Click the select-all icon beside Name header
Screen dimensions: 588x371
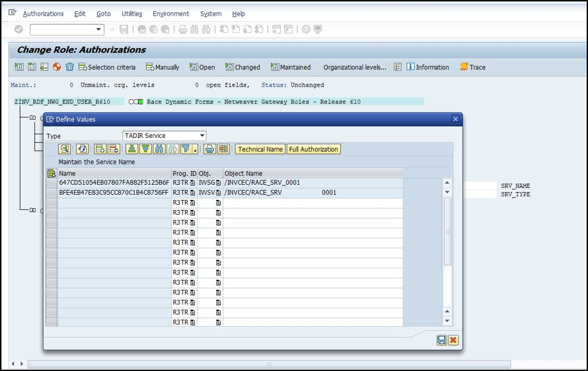pos(52,174)
